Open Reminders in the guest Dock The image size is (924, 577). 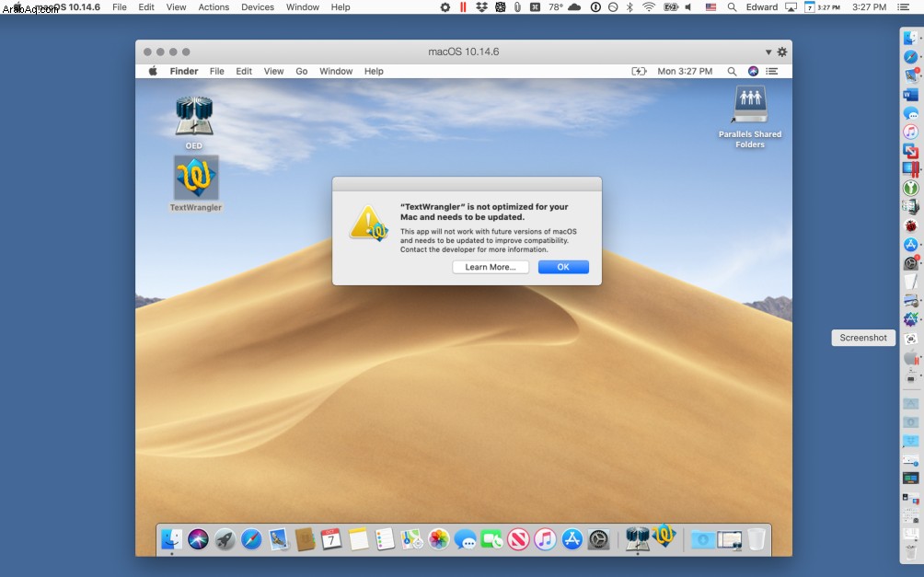(385, 538)
